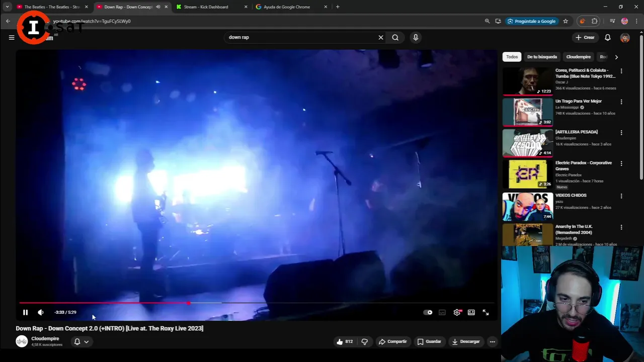Enter fullscreen mode in the player

pos(486,312)
